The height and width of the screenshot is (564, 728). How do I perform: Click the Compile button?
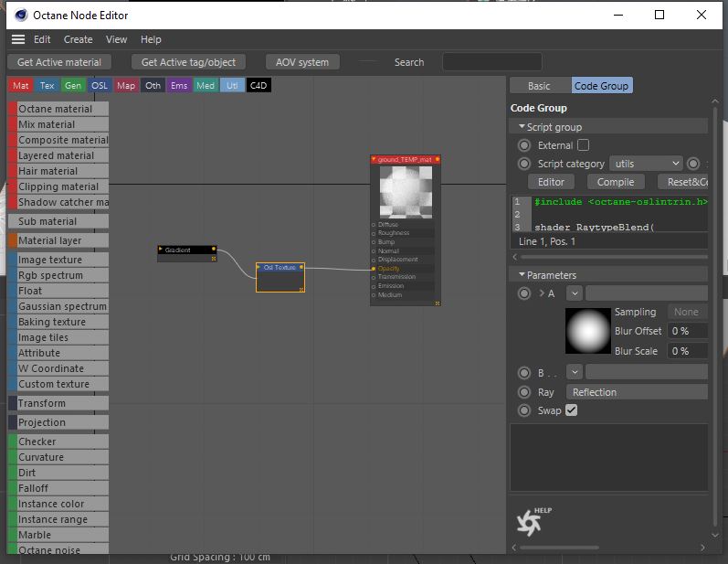(x=616, y=182)
